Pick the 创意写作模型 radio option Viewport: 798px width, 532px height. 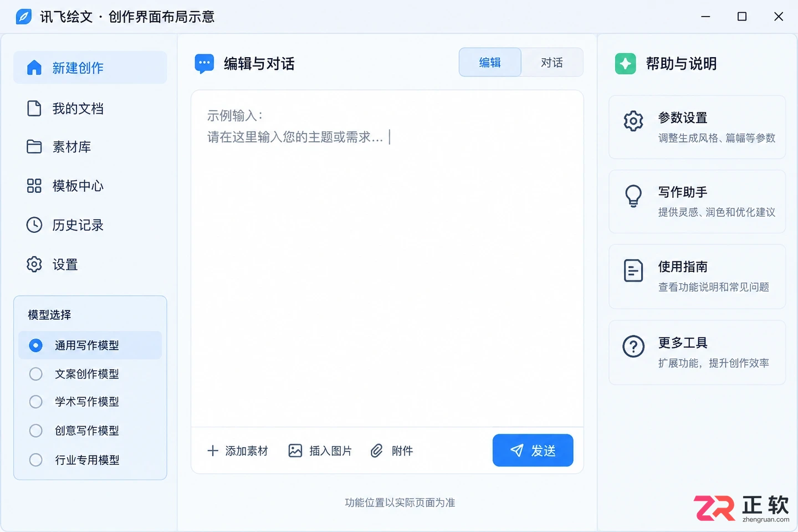coord(35,431)
